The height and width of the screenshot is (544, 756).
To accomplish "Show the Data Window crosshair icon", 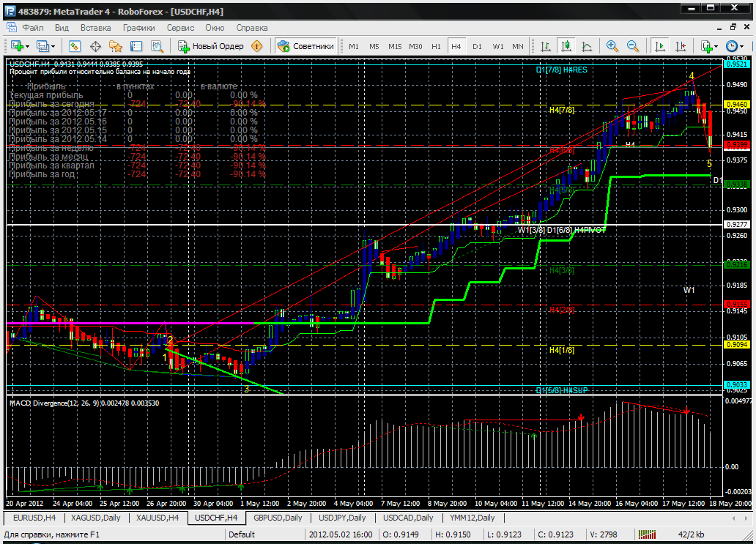I will [95, 46].
